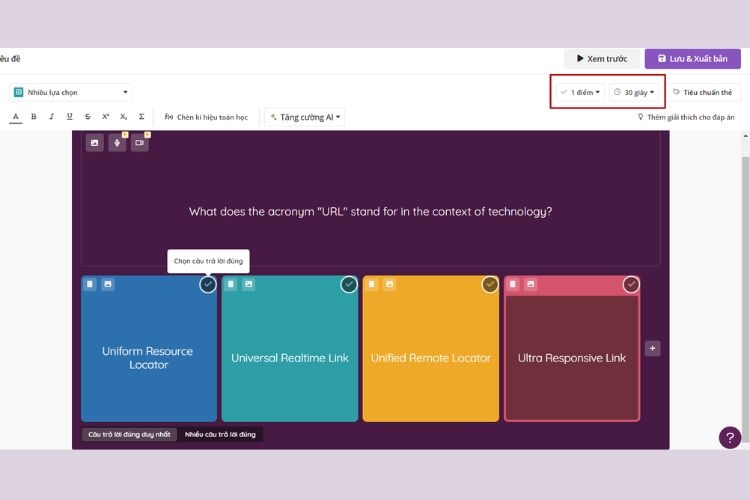Select single correct answer mode
Screen dimensions: 750x500
pos(129,434)
